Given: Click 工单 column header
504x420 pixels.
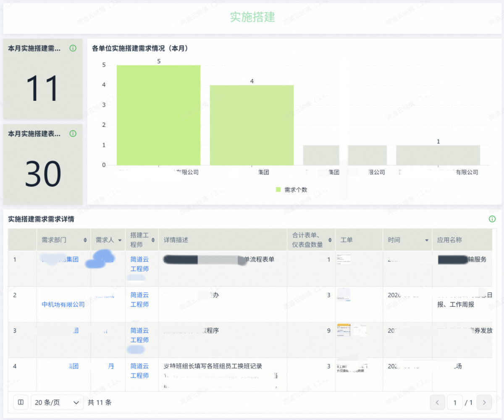Looking at the screenshot, I should 346,240.
